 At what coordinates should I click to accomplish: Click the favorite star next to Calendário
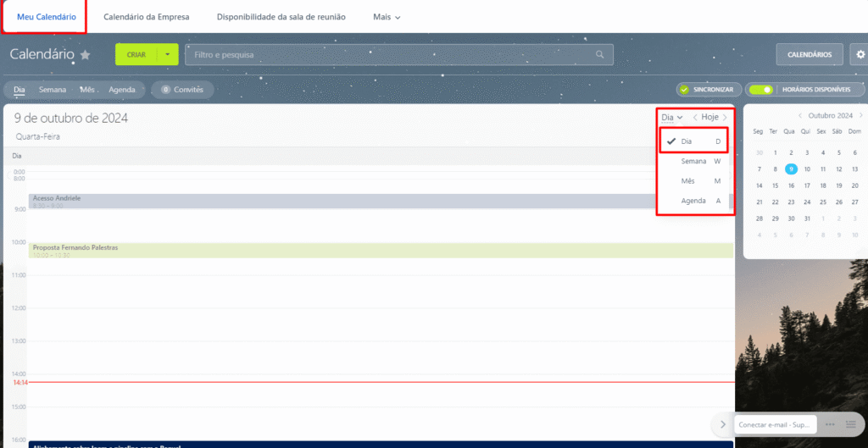pos(85,55)
